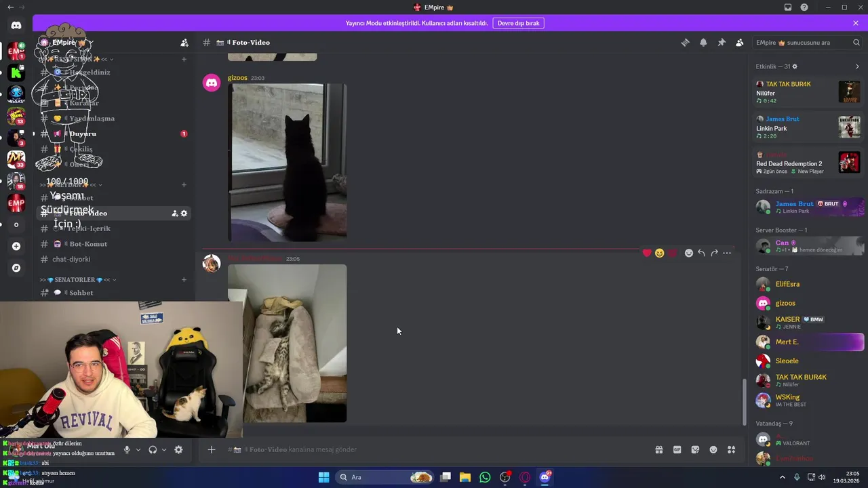
Task: Click taskbar Ara search box
Action: 385,477
